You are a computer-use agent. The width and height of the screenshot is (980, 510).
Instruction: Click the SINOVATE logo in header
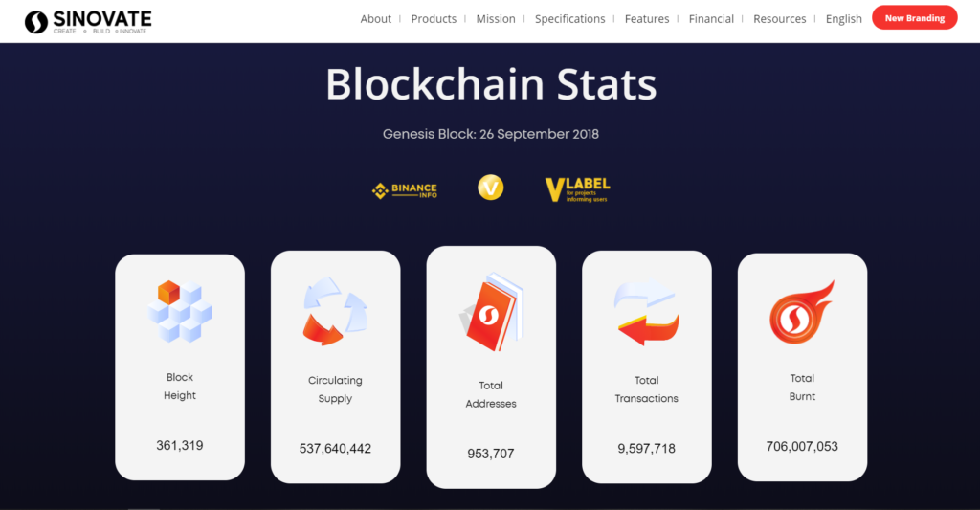(x=88, y=22)
